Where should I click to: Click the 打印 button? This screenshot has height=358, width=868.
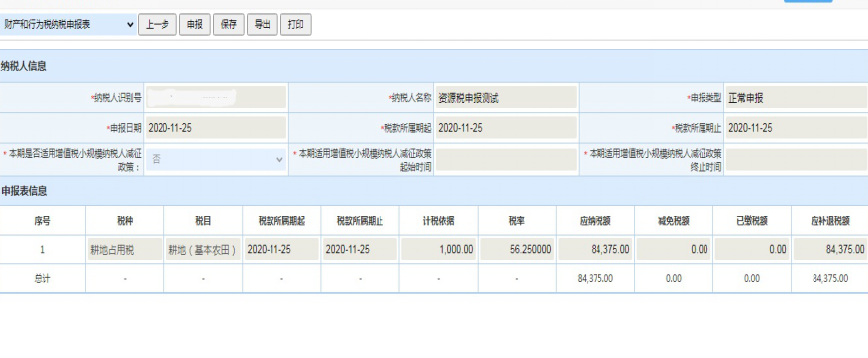pyautogui.click(x=296, y=25)
